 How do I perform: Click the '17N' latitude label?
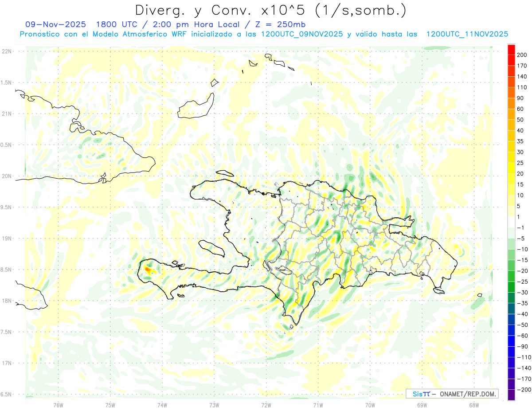pos(6,363)
